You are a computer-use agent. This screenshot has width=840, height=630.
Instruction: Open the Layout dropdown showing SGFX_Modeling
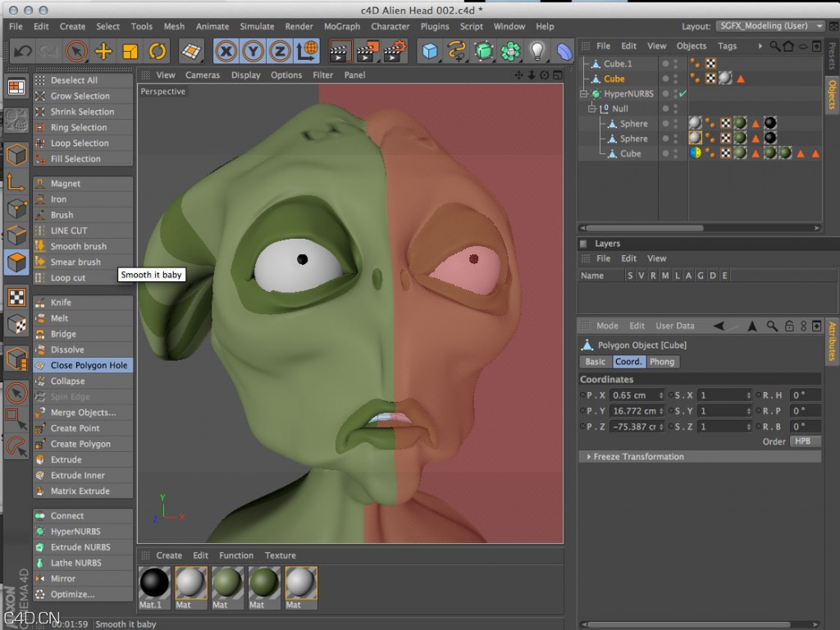[769, 25]
